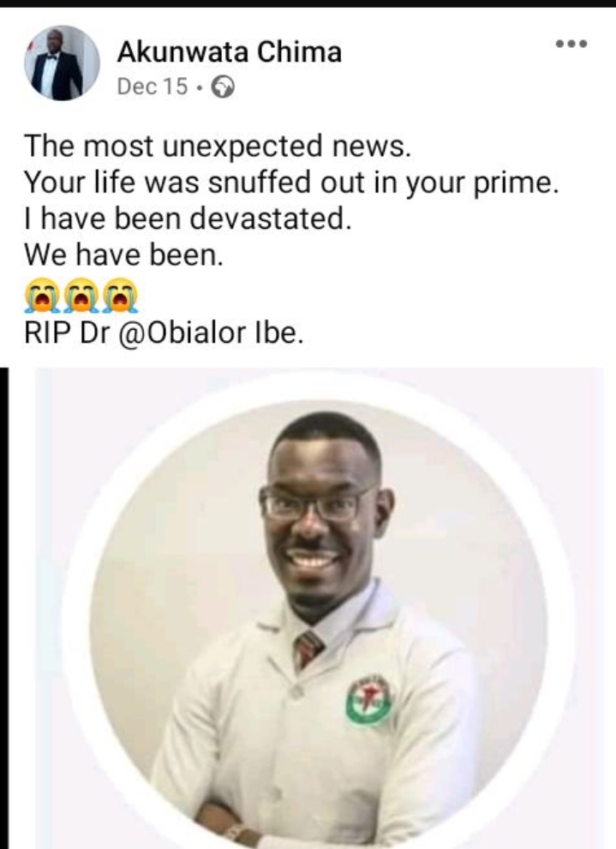Click "The most unexpected news." line

[x=218, y=146]
